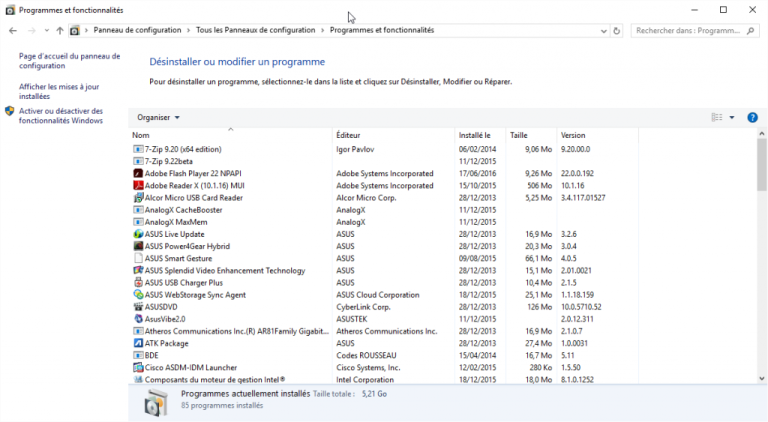The height and width of the screenshot is (422, 768).
Task: Click the scrollbar up arrow
Action: pos(762,133)
